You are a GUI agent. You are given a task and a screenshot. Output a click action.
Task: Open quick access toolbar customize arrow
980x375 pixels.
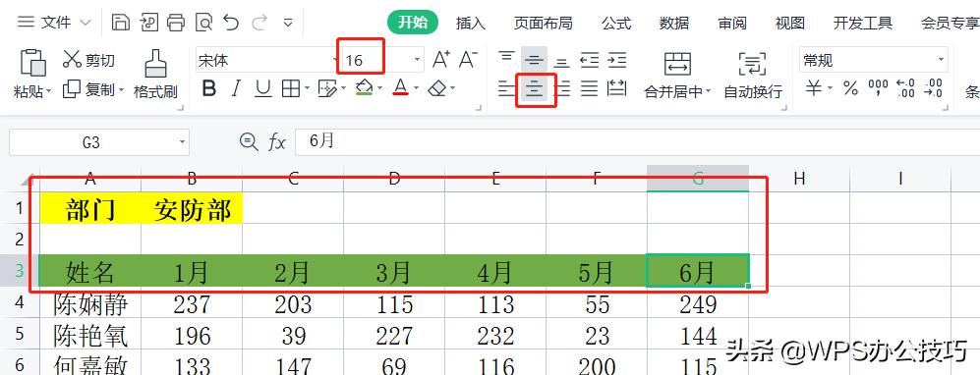288,24
